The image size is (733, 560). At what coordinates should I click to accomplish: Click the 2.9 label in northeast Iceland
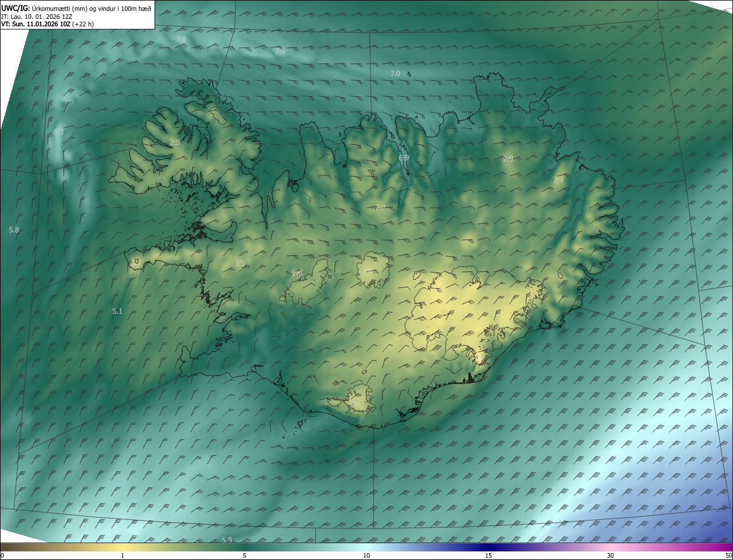point(508,159)
